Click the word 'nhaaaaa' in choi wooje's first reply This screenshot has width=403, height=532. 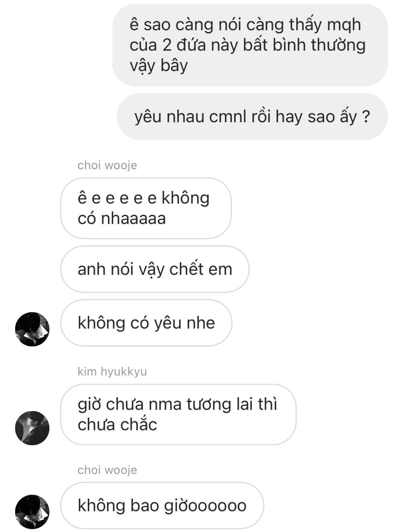133,218
